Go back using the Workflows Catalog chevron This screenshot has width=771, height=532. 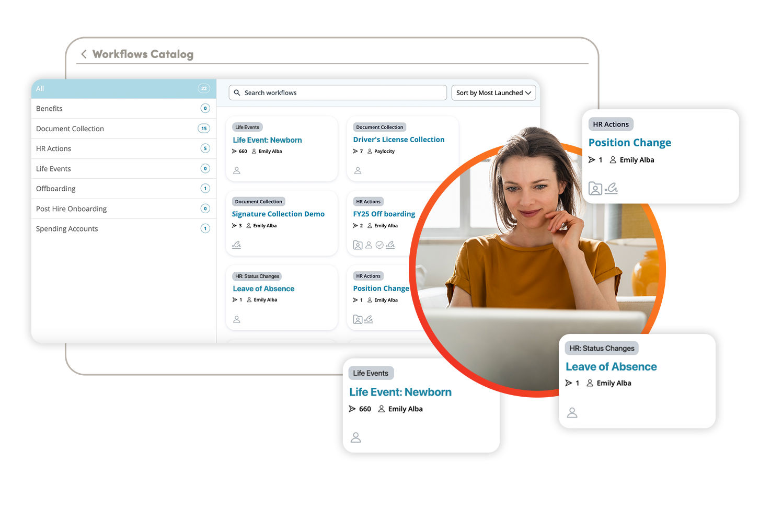point(84,54)
